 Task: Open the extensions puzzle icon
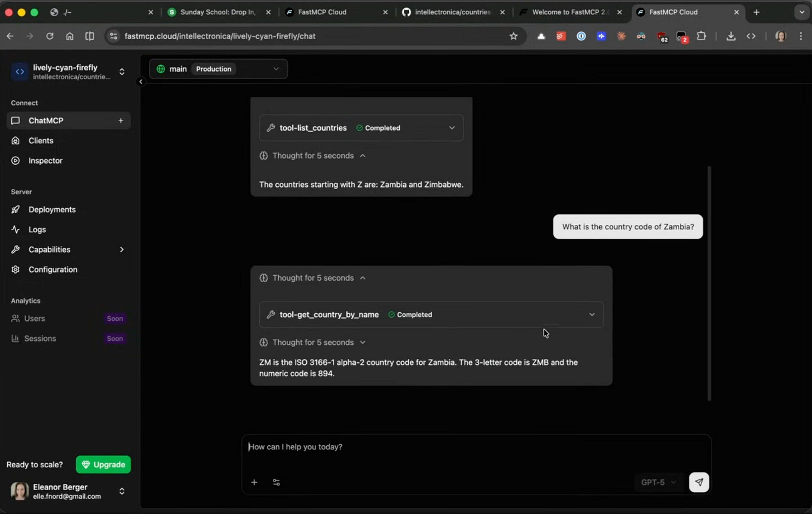pyautogui.click(x=702, y=36)
